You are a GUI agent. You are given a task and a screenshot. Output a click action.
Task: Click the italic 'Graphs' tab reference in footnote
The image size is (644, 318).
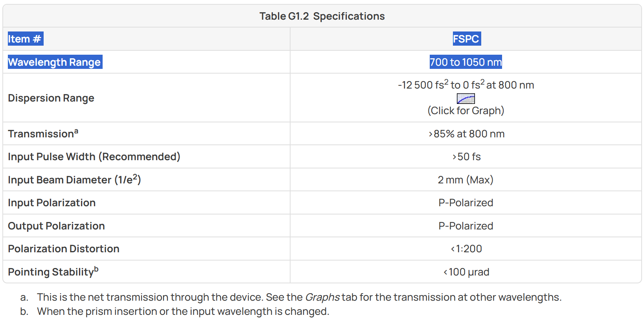pos(322,297)
